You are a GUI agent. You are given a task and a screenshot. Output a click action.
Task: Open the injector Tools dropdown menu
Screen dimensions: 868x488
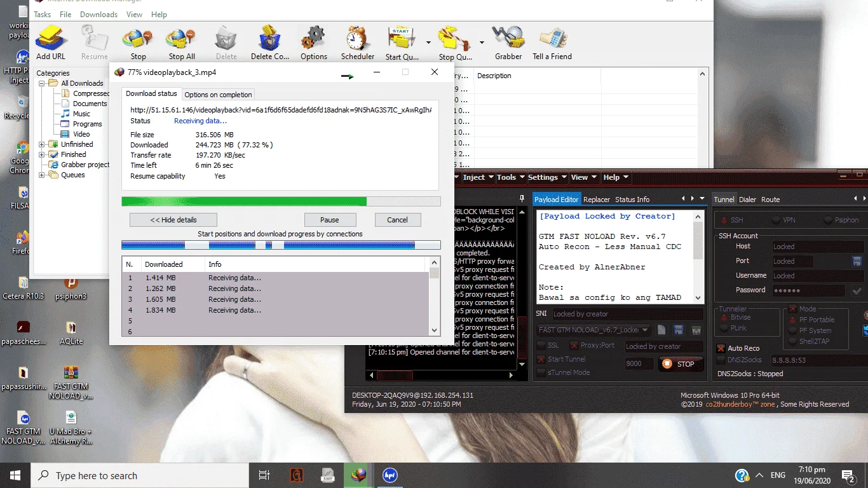pyautogui.click(x=510, y=177)
